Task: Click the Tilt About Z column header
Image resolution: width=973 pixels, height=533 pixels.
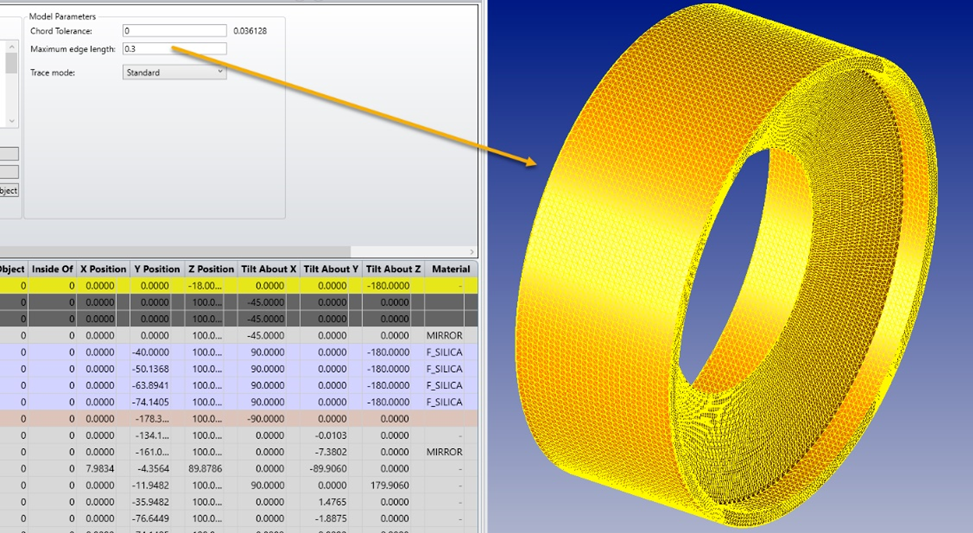Action: 391,269
